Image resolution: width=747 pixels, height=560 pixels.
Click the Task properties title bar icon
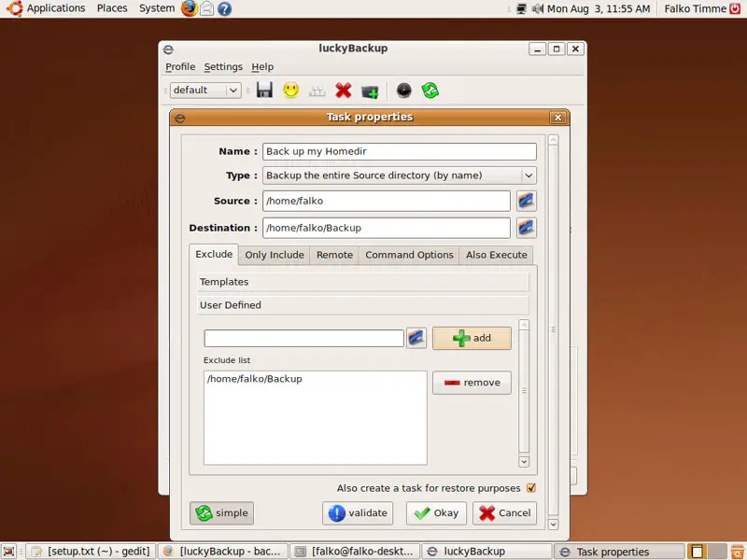coord(179,118)
